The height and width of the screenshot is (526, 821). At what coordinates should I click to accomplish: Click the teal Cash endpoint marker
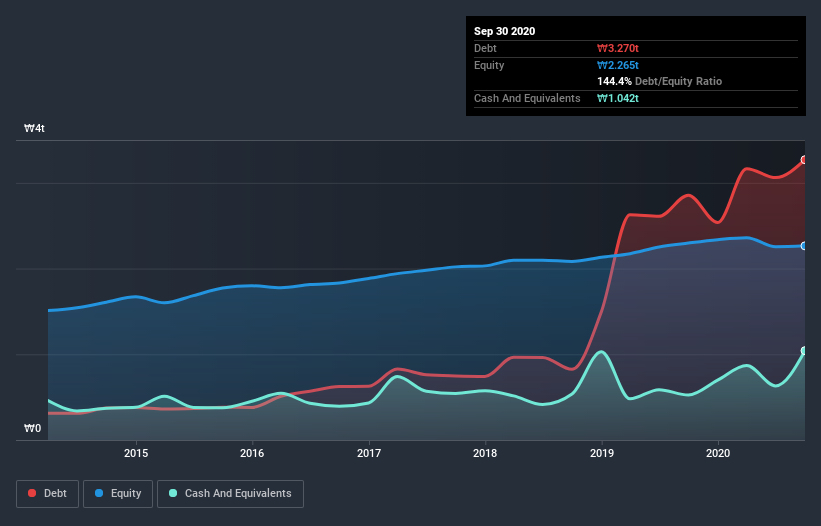(804, 351)
